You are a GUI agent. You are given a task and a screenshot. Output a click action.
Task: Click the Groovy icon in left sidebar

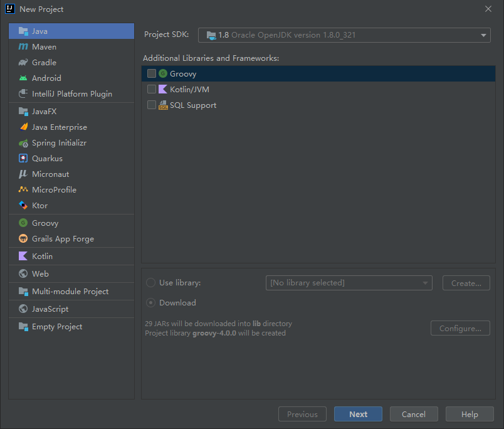[23, 223]
